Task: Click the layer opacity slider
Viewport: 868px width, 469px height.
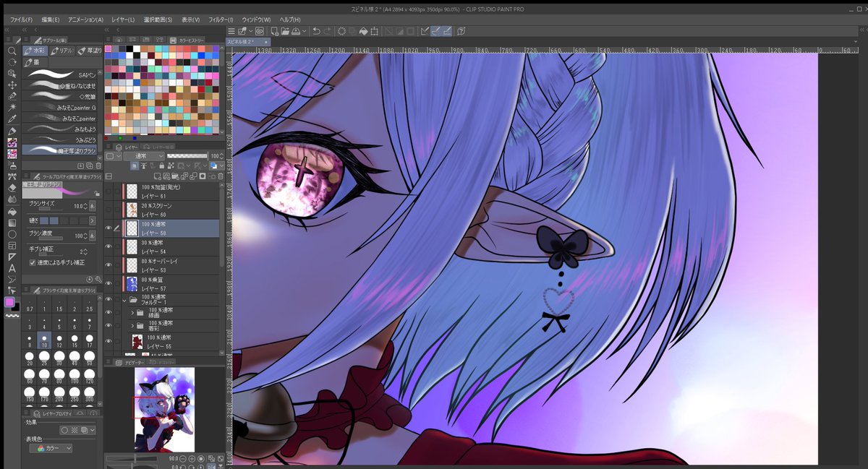Action: coord(187,155)
